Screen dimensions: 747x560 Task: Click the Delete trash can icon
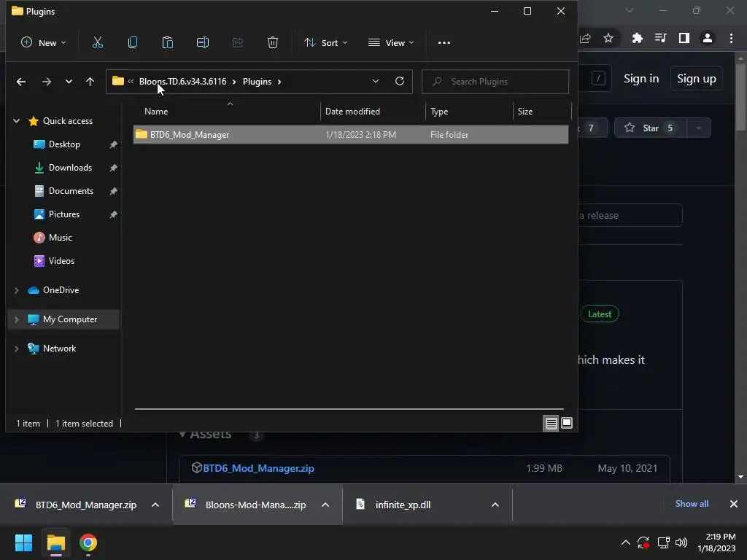pos(273,43)
